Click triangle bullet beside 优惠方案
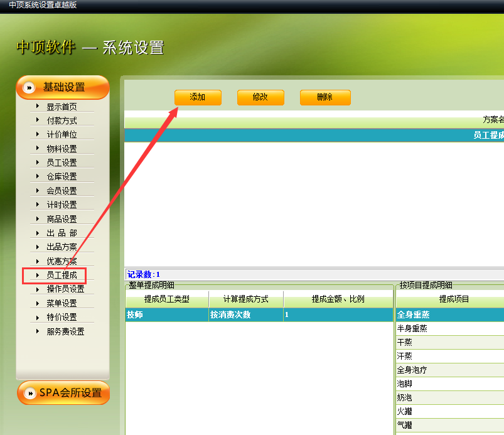 tap(38, 261)
